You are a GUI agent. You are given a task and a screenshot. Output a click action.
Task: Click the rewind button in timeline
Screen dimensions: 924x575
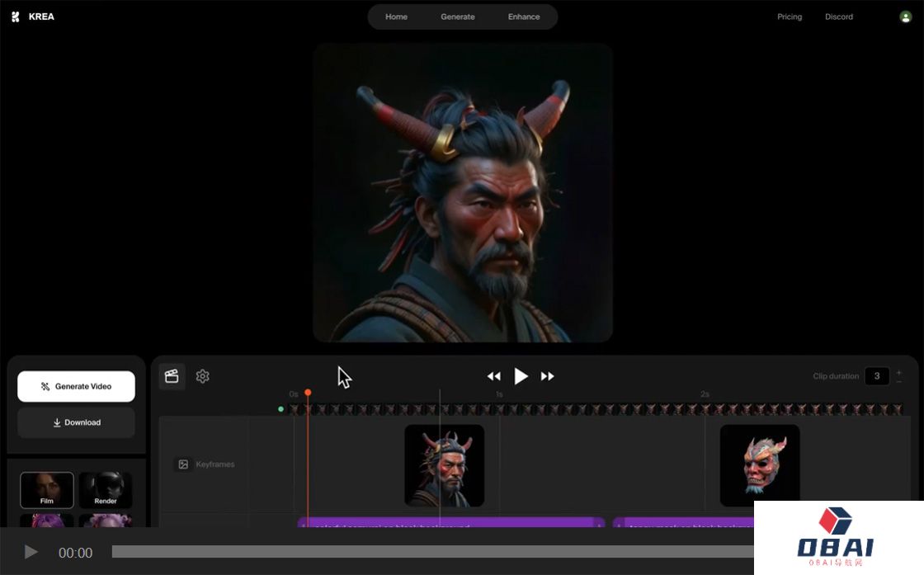coord(493,376)
